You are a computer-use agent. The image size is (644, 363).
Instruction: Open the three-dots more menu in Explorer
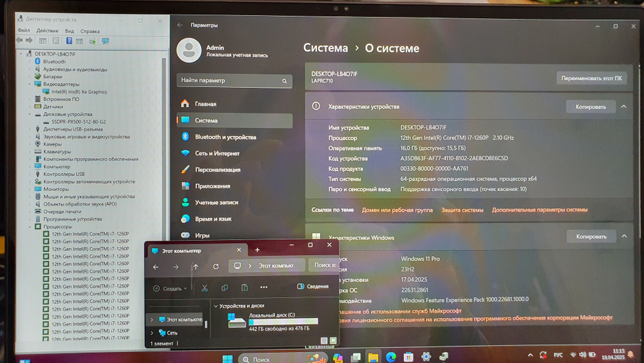click(x=263, y=287)
